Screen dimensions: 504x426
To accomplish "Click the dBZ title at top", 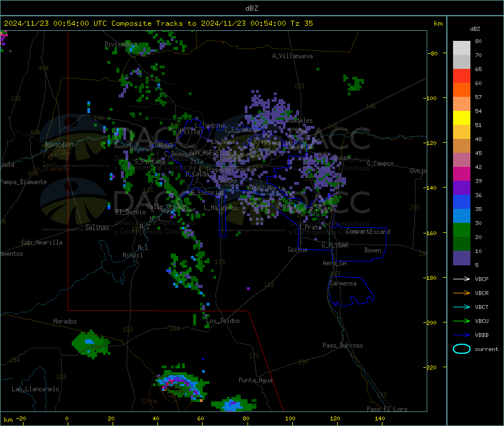I will tap(251, 8).
